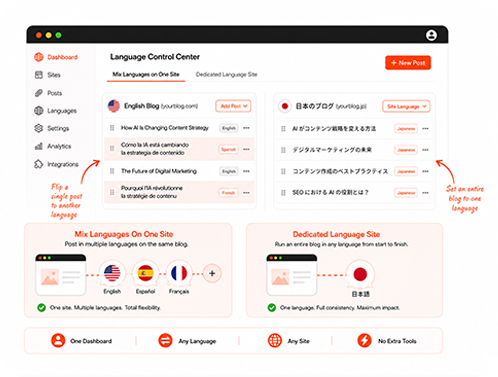The height and width of the screenshot is (377, 498).
Task: Select the Español flag circle
Action: tap(145, 273)
